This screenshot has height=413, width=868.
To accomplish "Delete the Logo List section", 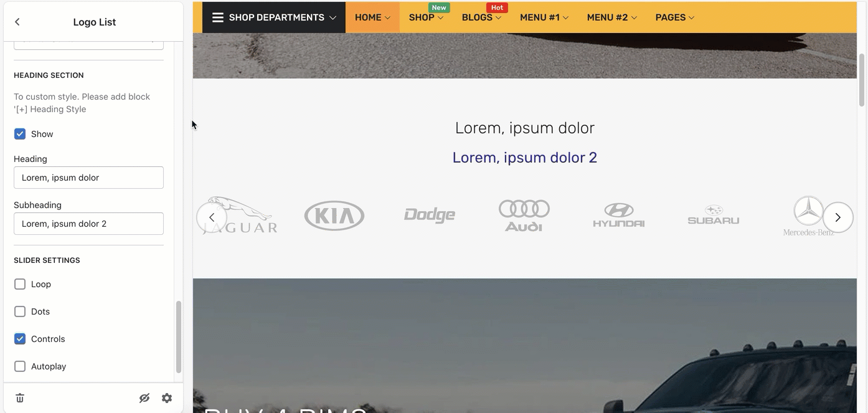I will point(20,398).
